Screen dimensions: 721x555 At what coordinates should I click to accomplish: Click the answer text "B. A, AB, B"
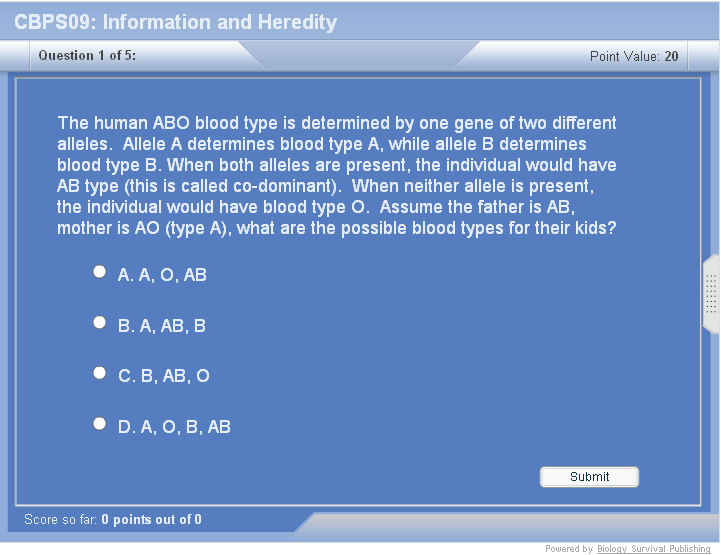click(162, 326)
